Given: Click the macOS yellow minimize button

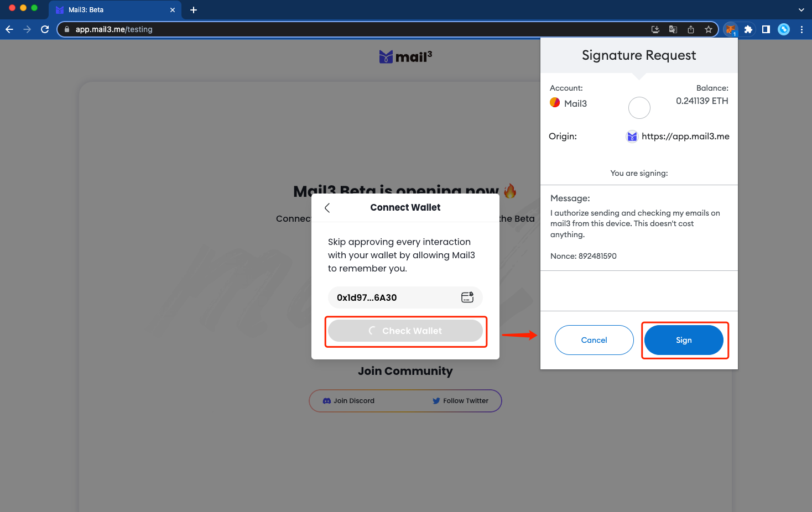Looking at the screenshot, I should click(23, 8).
